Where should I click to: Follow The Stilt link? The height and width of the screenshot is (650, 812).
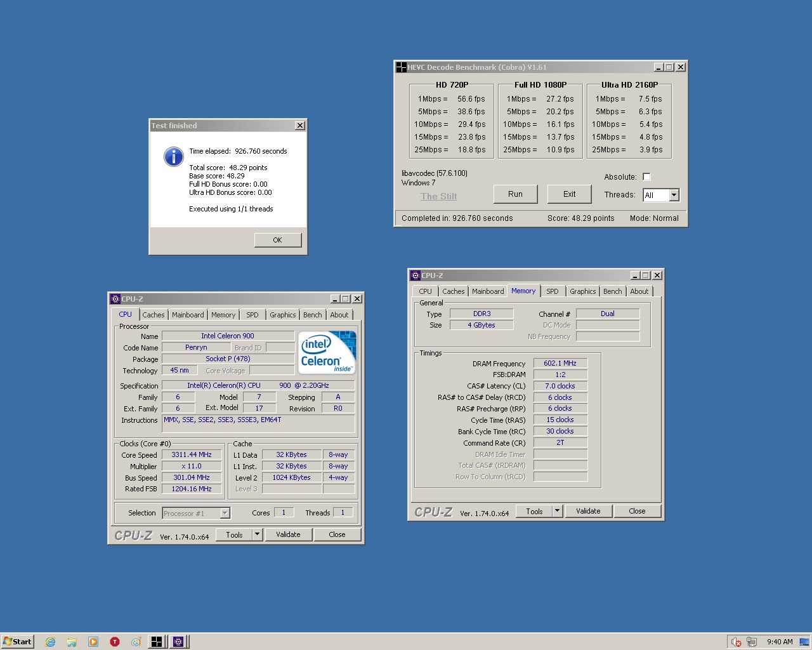pyautogui.click(x=439, y=196)
